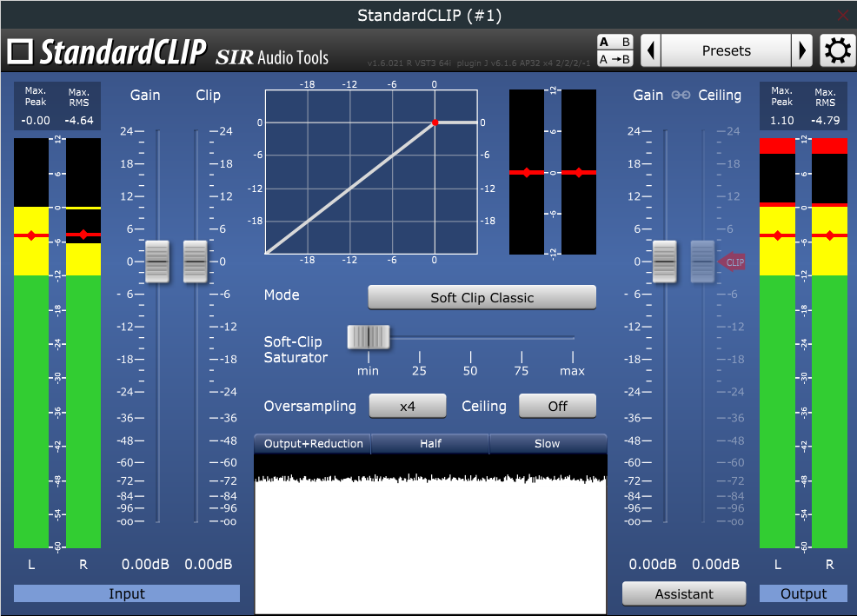The height and width of the screenshot is (616, 857).
Task: Click the StandardCLIP square logo icon
Action: coord(21,52)
